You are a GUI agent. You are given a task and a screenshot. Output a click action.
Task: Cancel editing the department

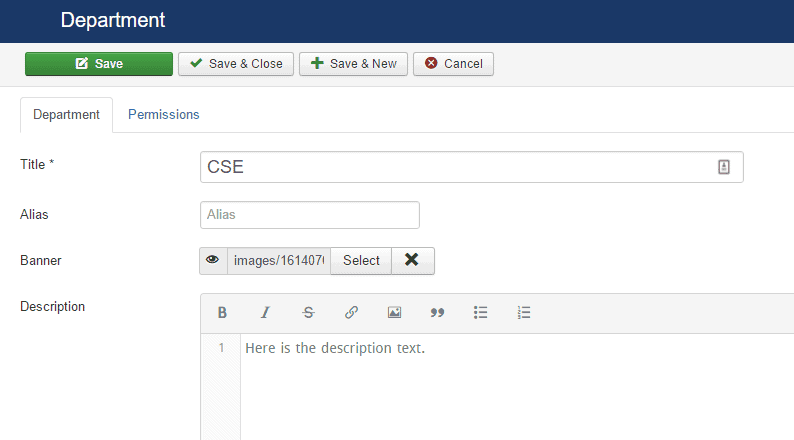pos(453,64)
